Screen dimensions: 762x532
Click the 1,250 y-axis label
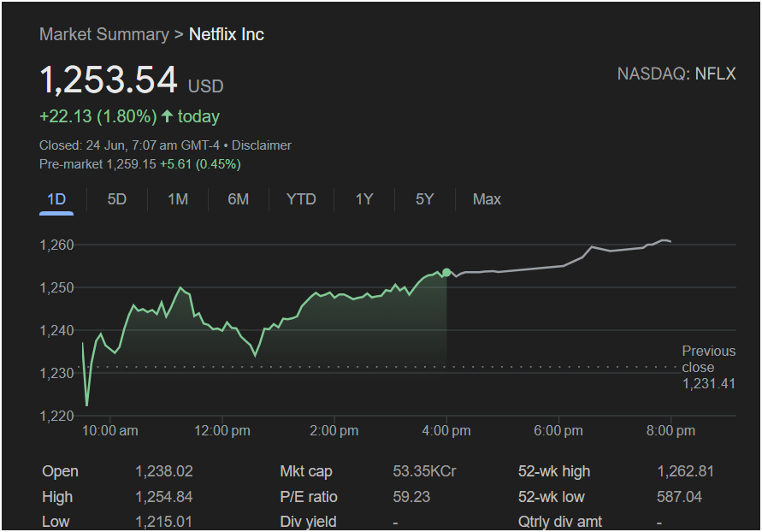coord(56,287)
